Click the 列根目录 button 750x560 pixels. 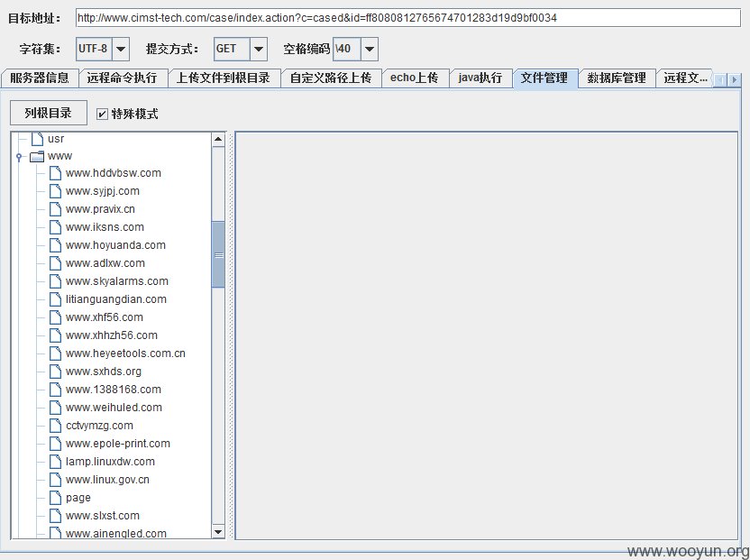click(49, 113)
